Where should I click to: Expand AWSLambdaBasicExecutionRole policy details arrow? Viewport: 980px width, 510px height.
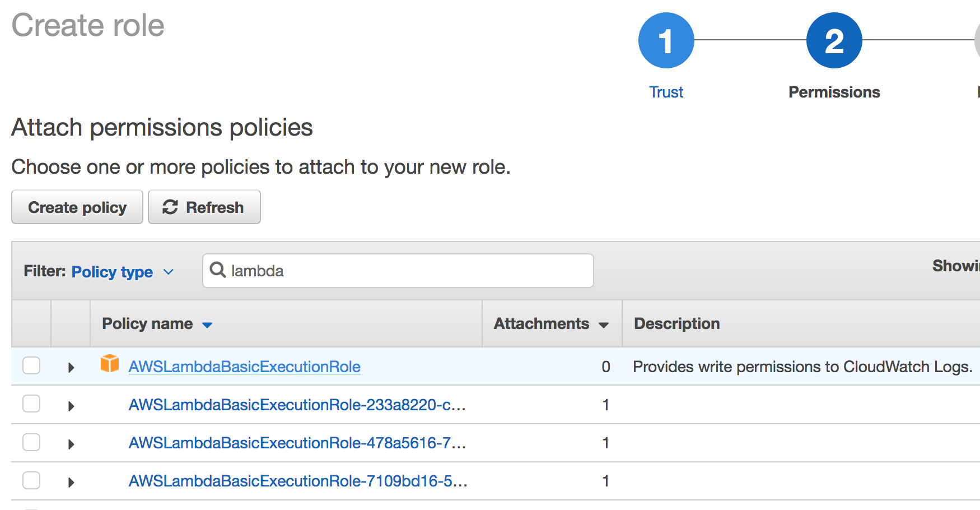[71, 368]
